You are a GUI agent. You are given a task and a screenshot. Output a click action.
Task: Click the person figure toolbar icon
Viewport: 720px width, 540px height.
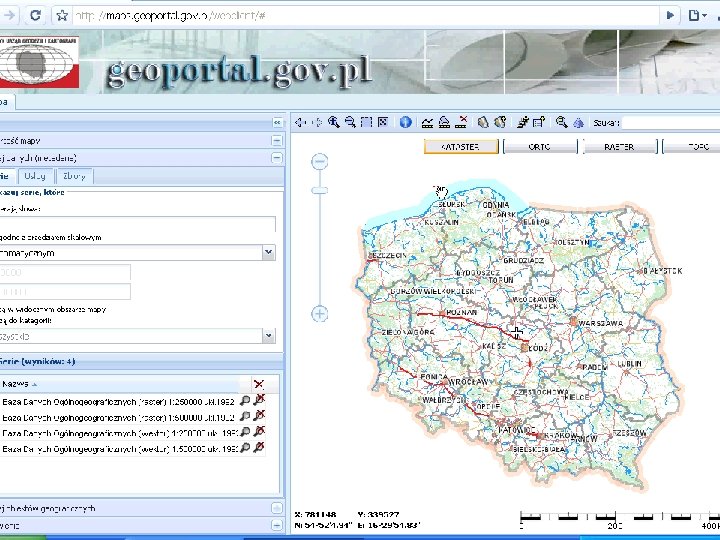[523, 122]
